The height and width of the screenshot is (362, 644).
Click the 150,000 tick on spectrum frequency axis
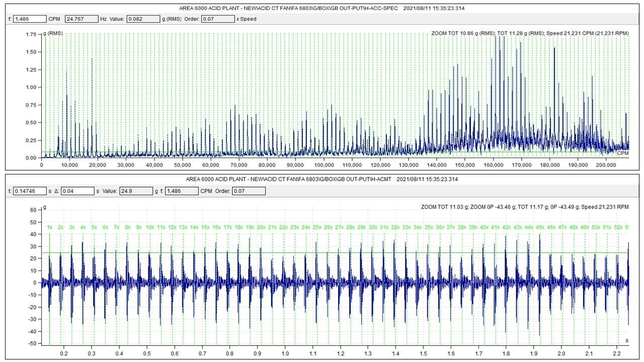tap(465, 164)
